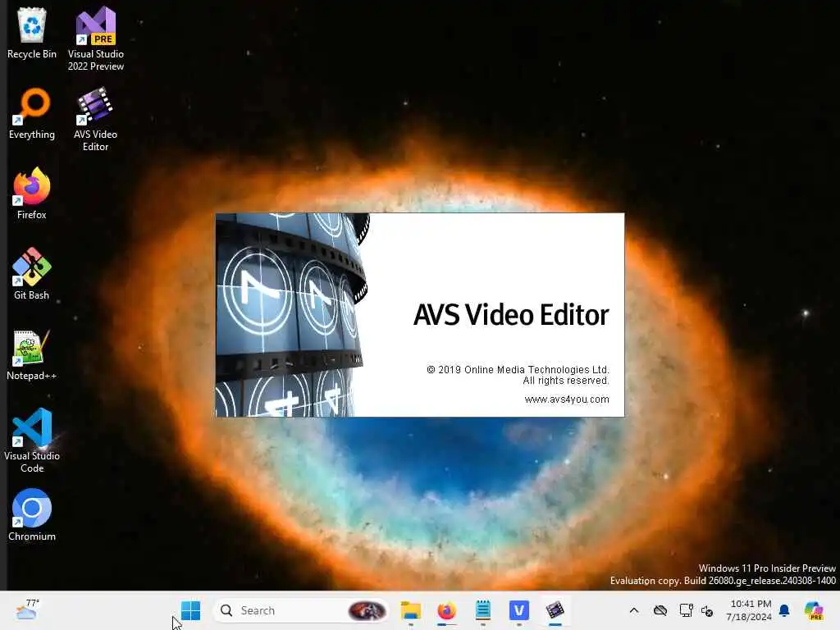Open the notepad app in the taskbar
Image resolution: width=840 pixels, height=630 pixels.
(x=482, y=610)
